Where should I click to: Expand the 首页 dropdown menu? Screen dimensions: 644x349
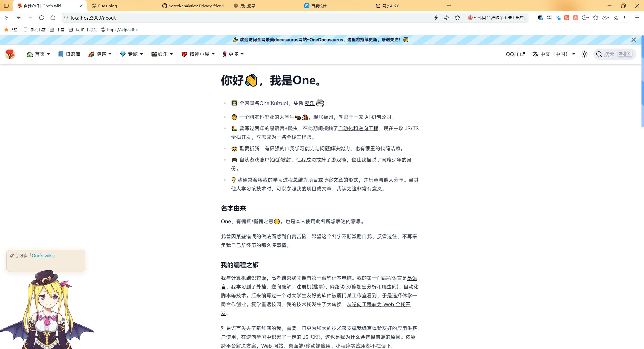pyautogui.click(x=38, y=54)
